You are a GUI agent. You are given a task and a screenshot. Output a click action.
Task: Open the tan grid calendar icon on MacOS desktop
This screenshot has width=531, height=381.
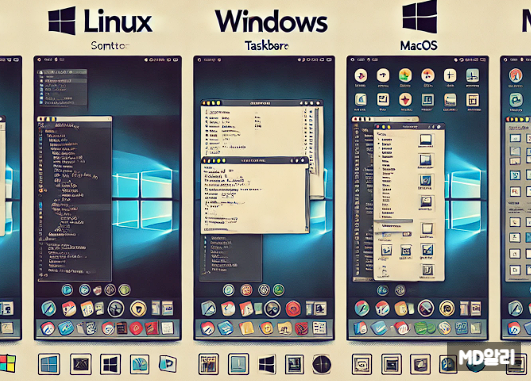(x=472, y=100)
